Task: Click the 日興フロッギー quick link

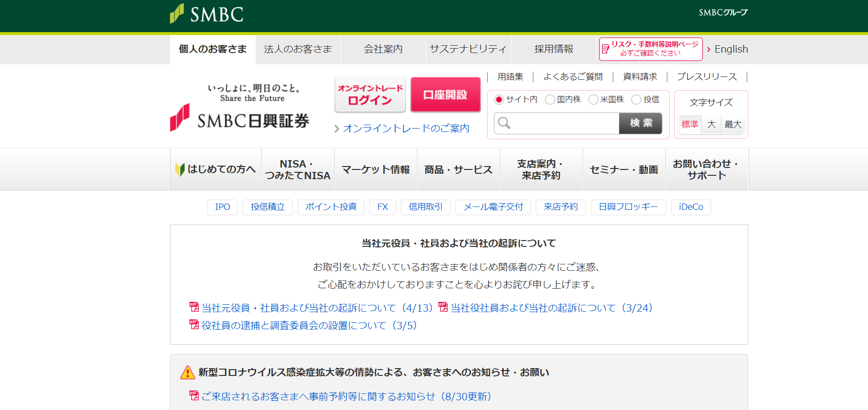Action: 628,207
